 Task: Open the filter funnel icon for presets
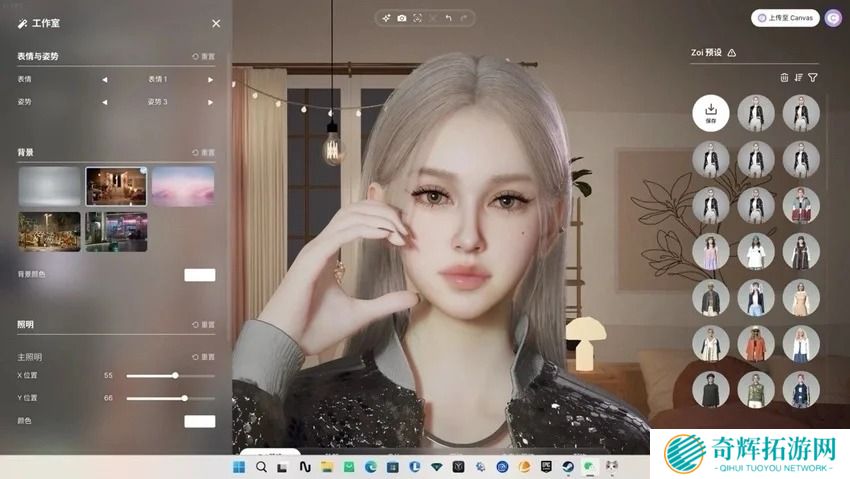point(812,77)
